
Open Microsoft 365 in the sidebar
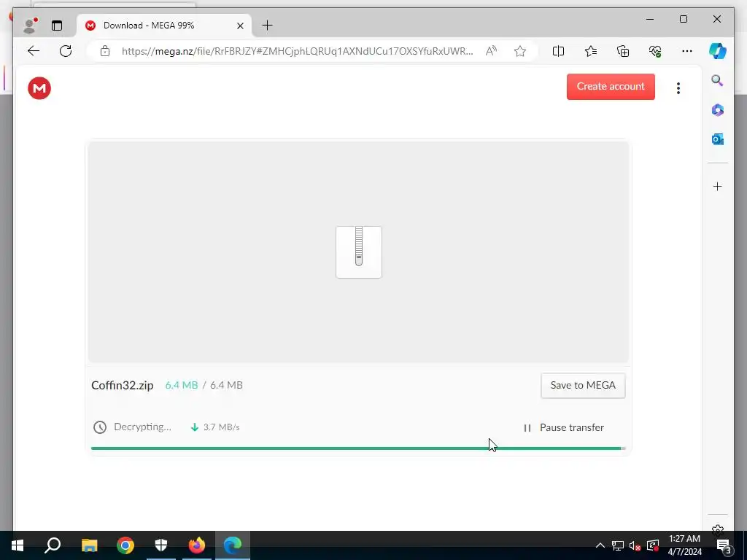[x=718, y=110]
